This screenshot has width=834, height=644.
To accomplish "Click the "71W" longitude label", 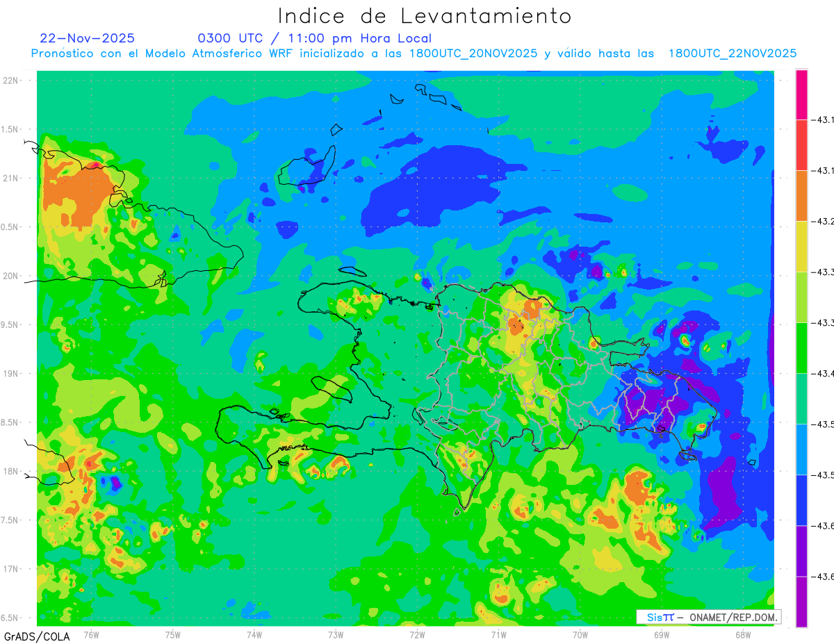I will (x=498, y=635).
